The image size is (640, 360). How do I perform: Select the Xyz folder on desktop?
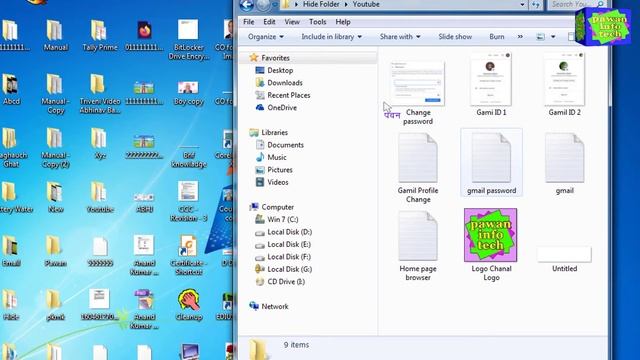point(99,143)
